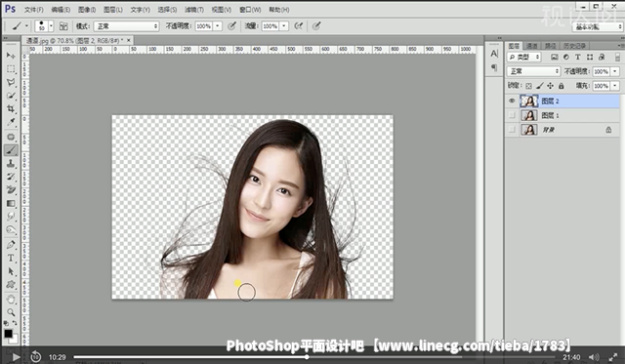Open the Paragraph panel icon
The image size is (625, 364).
click(494, 67)
